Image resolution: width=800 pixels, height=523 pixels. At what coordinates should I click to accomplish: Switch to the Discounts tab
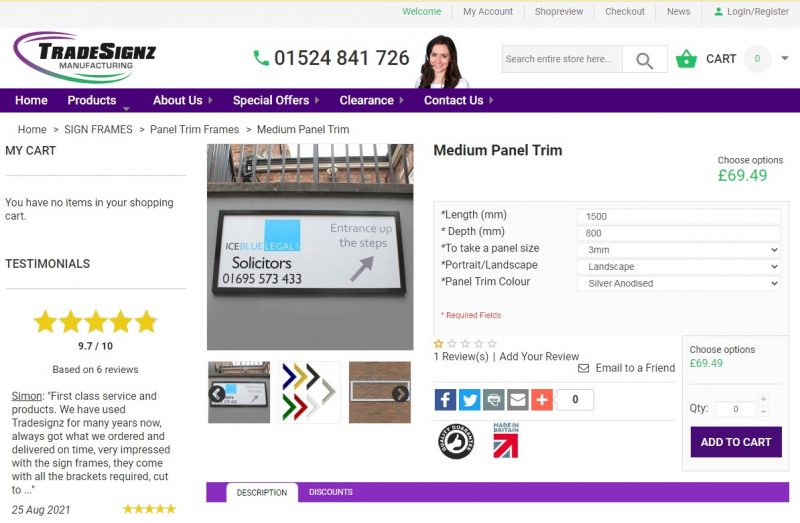point(331,492)
